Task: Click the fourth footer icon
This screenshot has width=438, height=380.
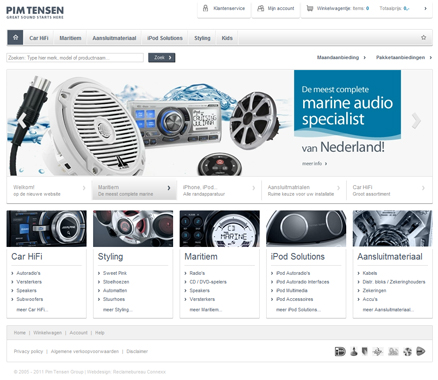Action: 378,351
